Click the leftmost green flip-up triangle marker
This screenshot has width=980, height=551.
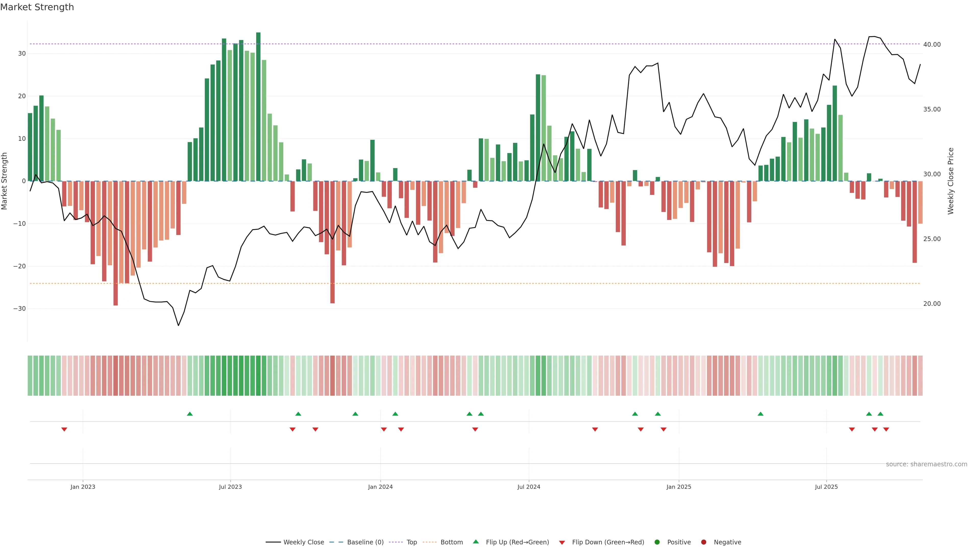pyautogui.click(x=190, y=414)
